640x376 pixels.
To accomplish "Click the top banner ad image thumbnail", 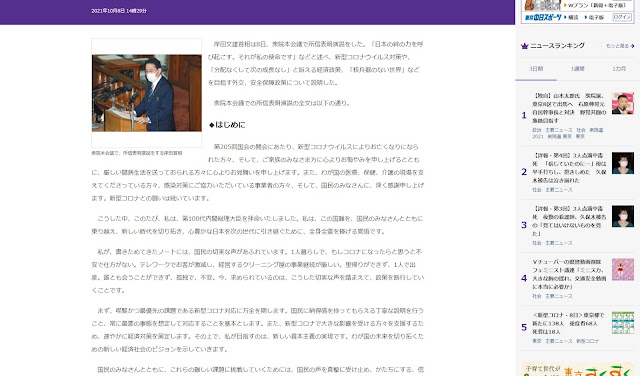I will tap(542, 5).
